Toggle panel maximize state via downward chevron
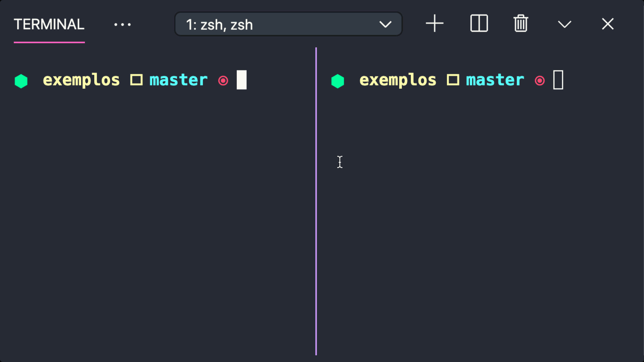Image resolution: width=644 pixels, height=362 pixels. [565, 24]
